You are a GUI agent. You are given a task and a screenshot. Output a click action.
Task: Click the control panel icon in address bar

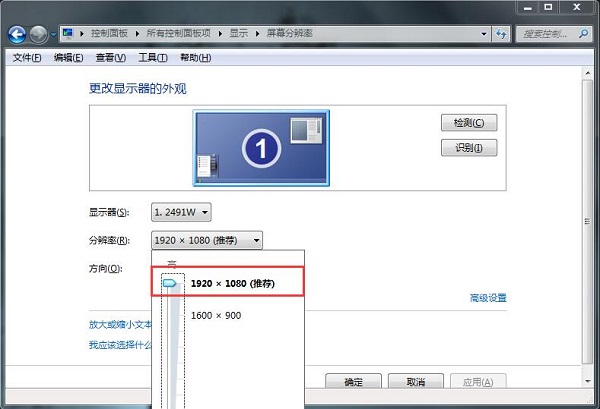coord(68,34)
